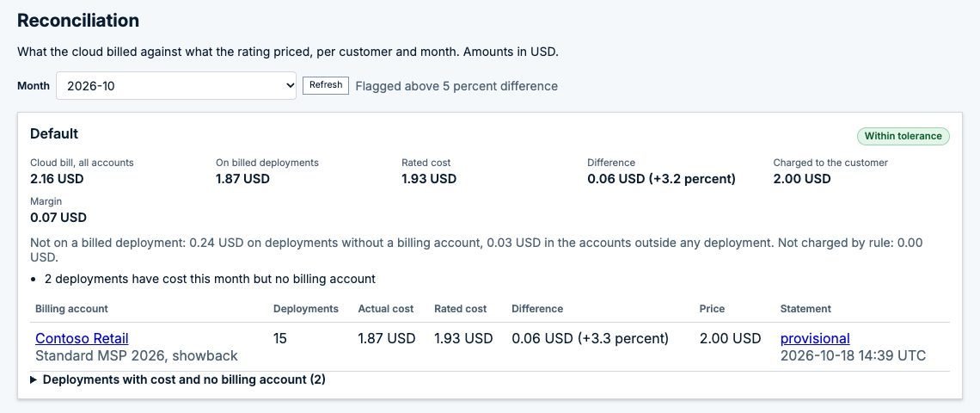Click the Within tolerance status badge
This screenshot has height=413, width=980.
pos(903,136)
